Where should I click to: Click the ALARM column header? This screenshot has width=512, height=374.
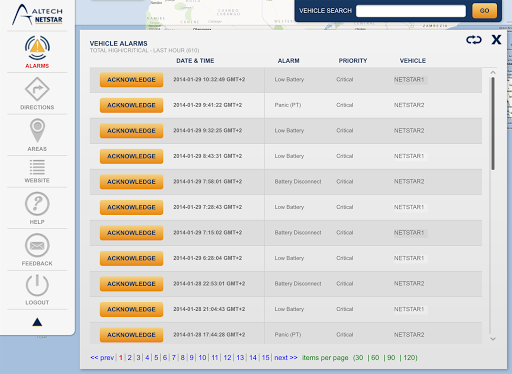(x=289, y=61)
